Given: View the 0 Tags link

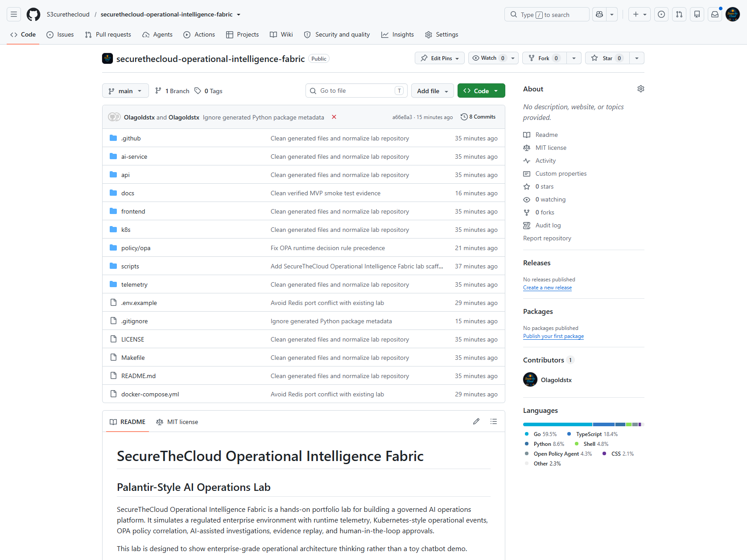Looking at the screenshot, I should [208, 91].
